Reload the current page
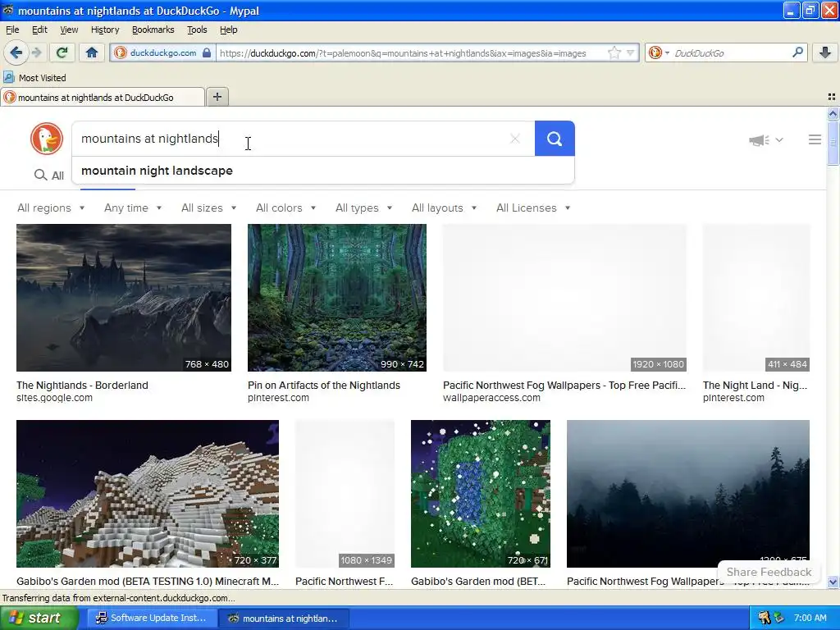The height and width of the screenshot is (630, 840). [62, 52]
